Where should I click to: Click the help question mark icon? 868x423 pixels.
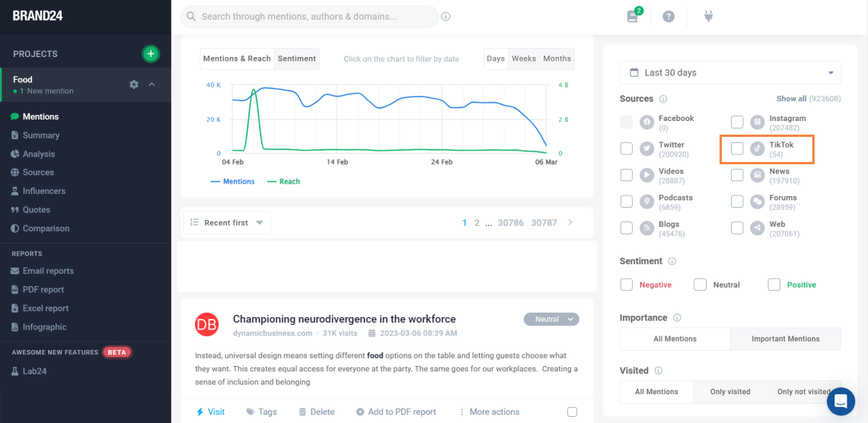(x=669, y=17)
